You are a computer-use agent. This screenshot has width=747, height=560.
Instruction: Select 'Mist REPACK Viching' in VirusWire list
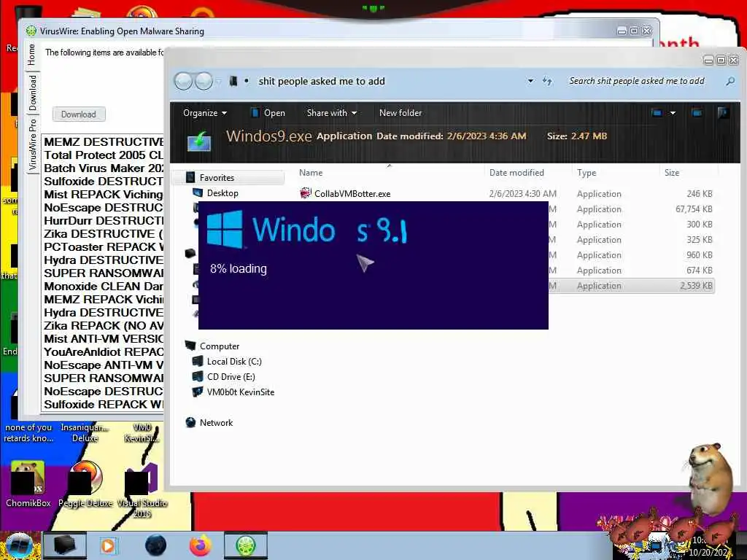[x=104, y=194]
